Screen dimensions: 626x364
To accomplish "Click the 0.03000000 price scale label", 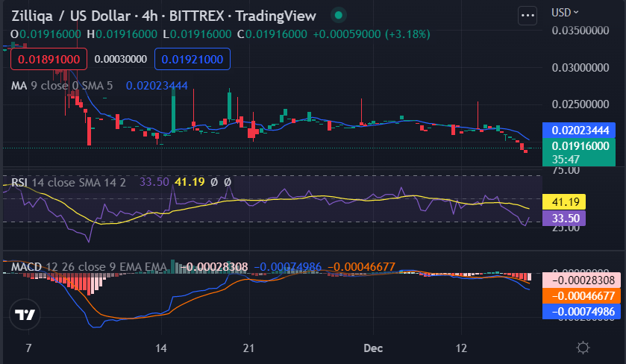I will (x=580, y=67).
